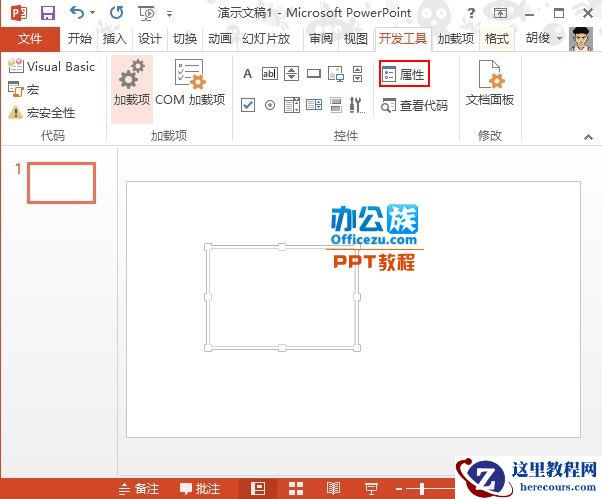
Task: Open the Visual Basic editor
Action: (x=52, y=66)
